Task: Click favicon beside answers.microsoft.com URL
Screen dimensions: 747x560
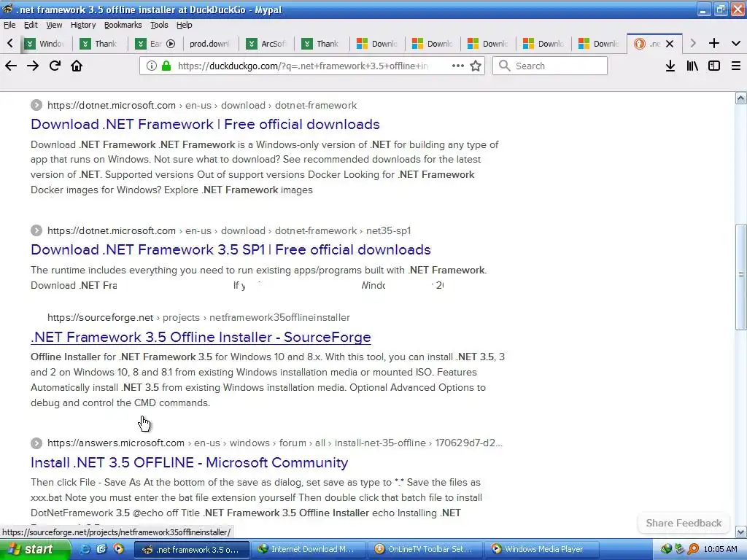Action: [x=36, y=443]
